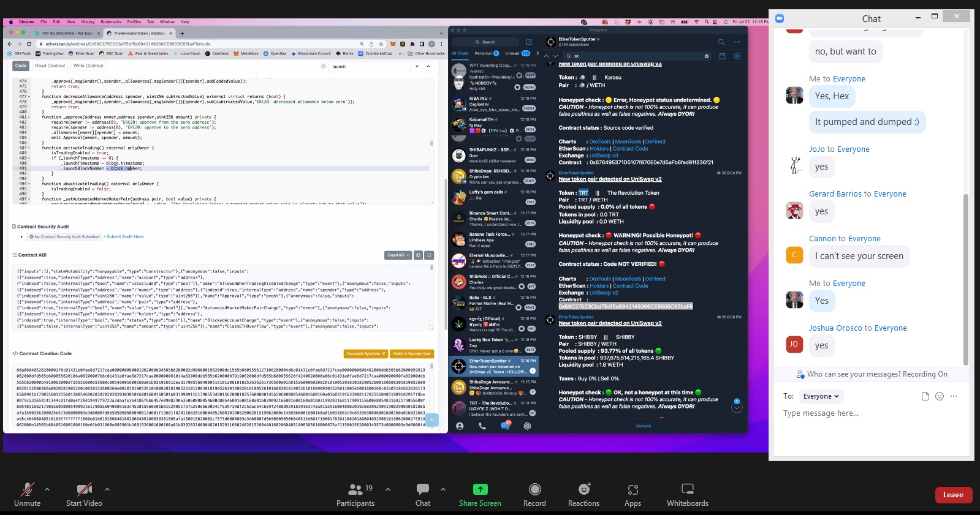Screen dimensions: 980x515
Task: Switch to the TRT Pair Explorer browser tab
Action: click(68, 34)
